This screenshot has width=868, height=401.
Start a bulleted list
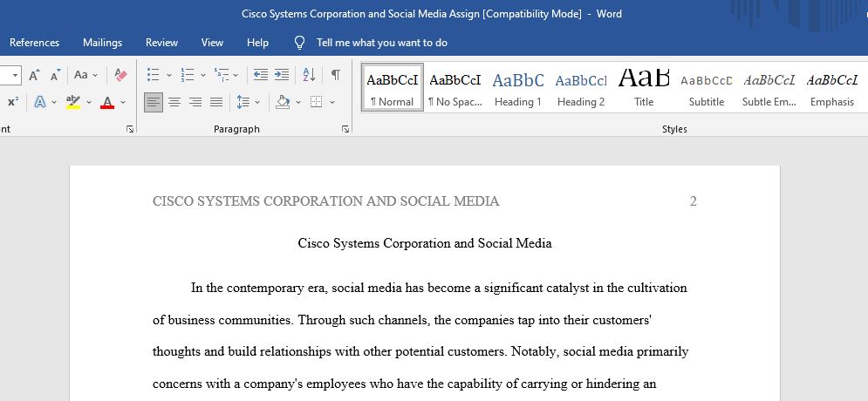[154, 75]
